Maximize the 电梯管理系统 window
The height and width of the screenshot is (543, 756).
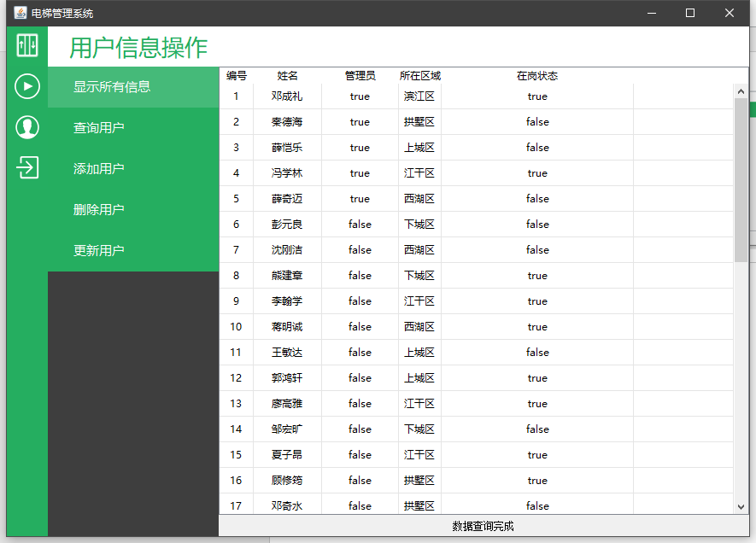coord(690,13)
